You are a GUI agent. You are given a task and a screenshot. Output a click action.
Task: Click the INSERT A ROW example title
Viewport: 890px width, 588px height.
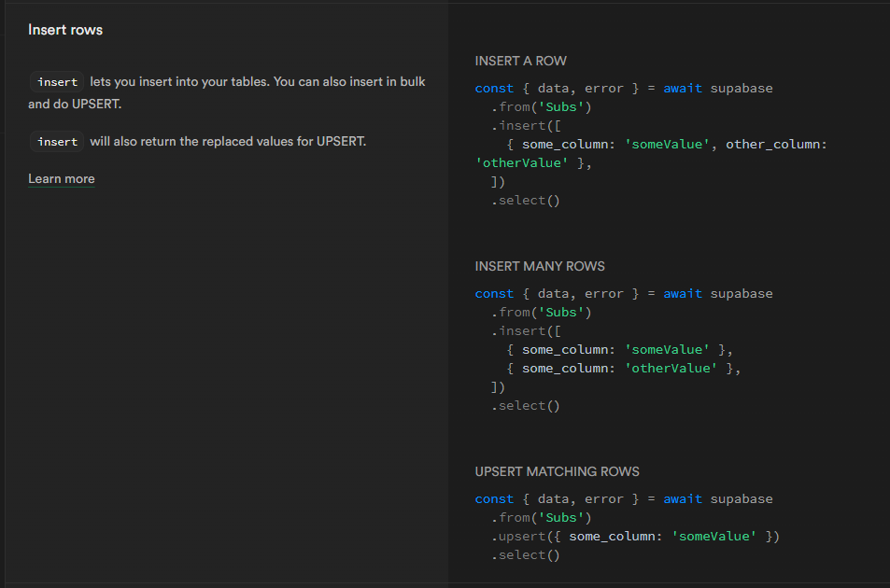click(520, 61)
